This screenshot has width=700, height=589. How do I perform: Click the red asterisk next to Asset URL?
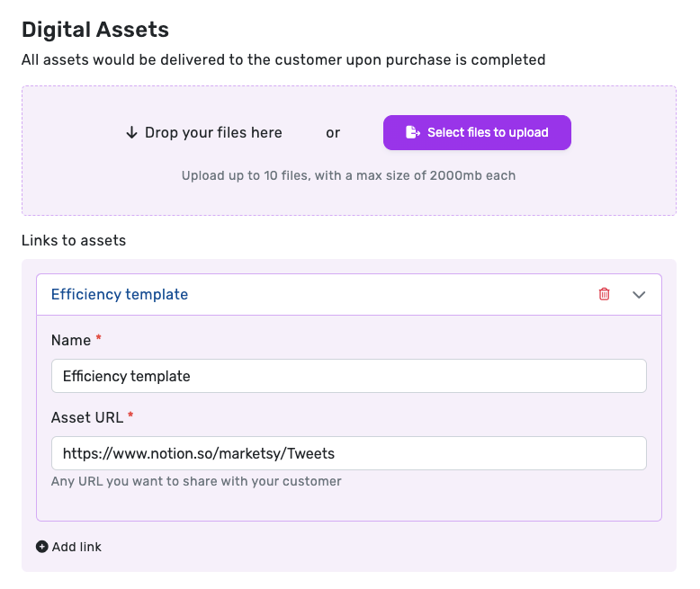pyautogui.click(x=130, y=415)
